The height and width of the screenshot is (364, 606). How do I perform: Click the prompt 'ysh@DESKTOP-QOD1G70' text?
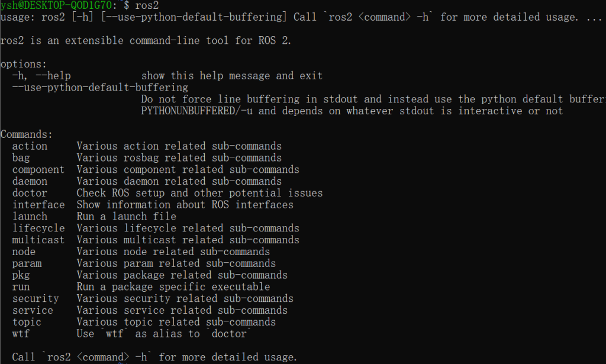coord(56,5)
